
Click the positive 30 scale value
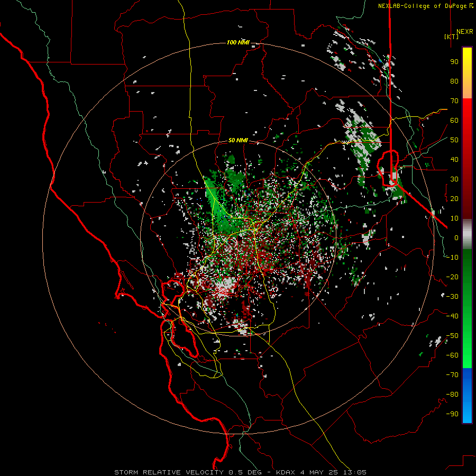click(x=454, y=179)
